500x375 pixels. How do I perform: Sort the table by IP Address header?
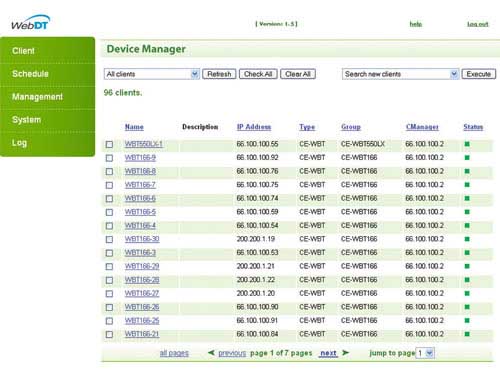(254, 127)
